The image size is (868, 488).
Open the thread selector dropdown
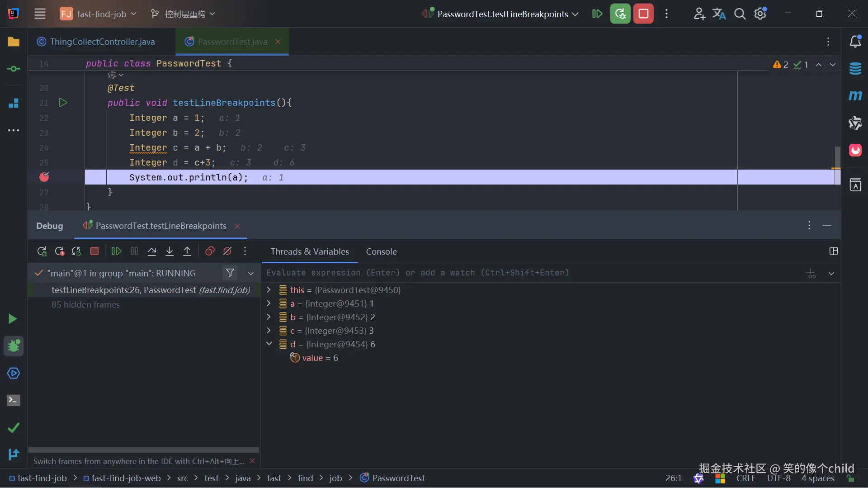click(251, 273)
